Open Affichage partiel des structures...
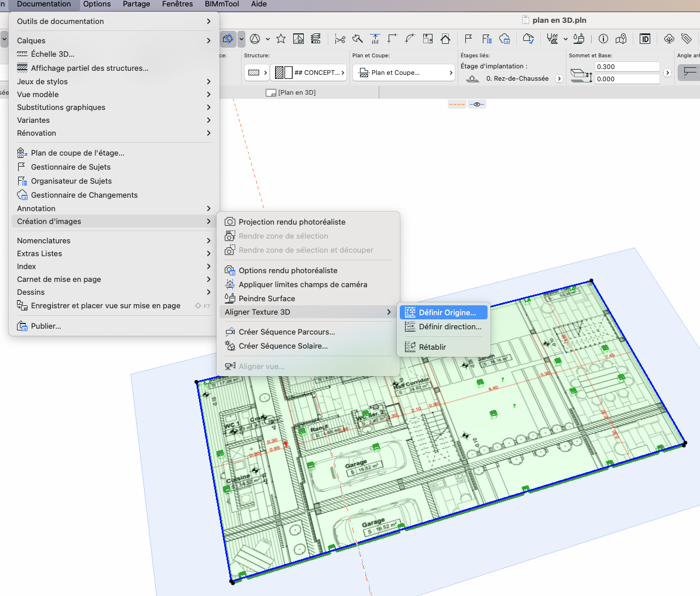Image resolution: width=700 pixels, height=596 pixels. point(114,68)
